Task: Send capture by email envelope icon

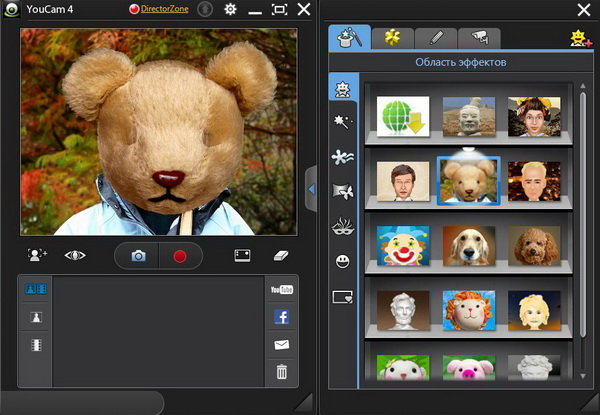Action: tap(282, 345)
